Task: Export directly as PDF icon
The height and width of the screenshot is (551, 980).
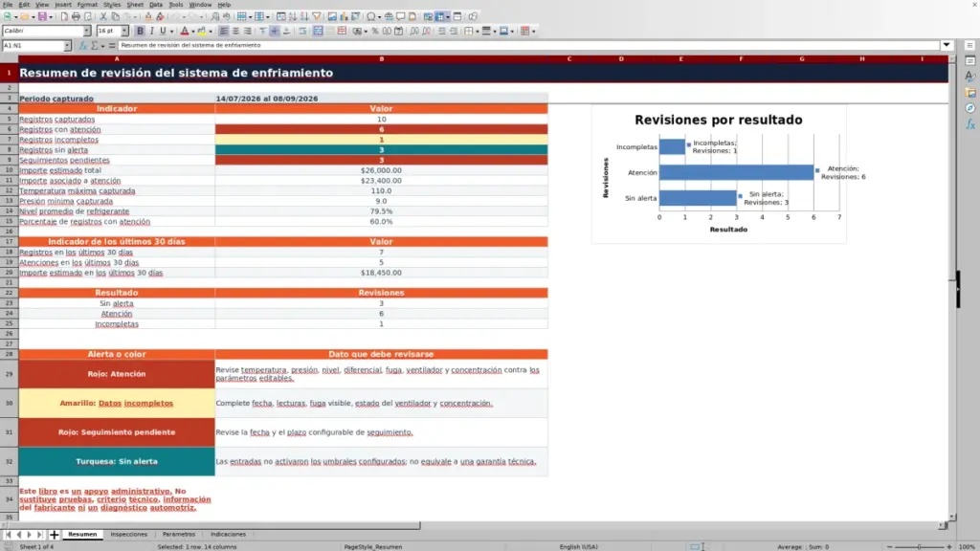Action: click(64, 17)
